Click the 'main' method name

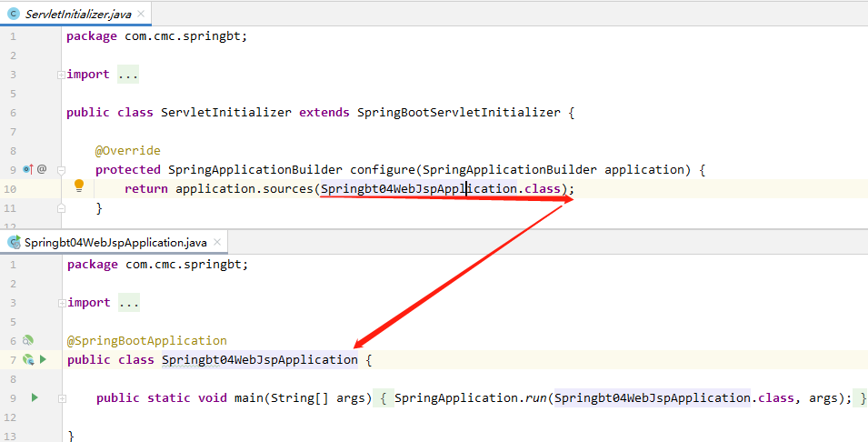coord(248,397)
